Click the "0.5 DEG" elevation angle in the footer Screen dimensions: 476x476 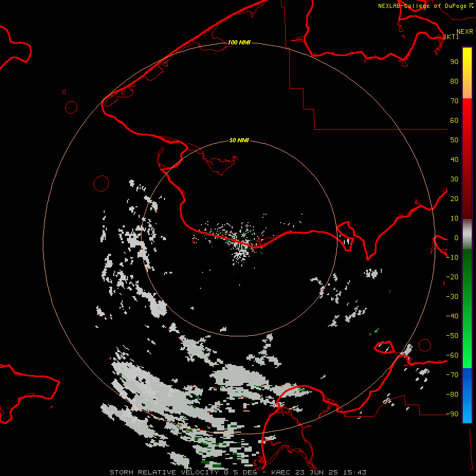241,472
